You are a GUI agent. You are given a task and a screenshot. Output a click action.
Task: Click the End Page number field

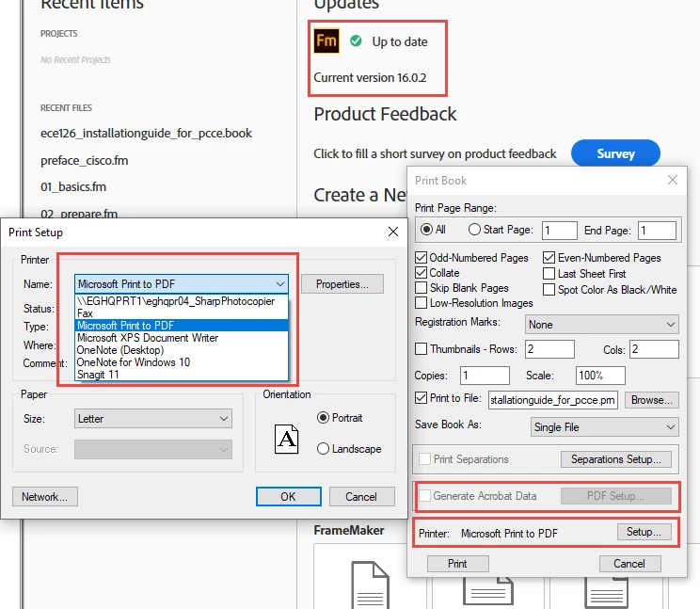click(657, 231)
